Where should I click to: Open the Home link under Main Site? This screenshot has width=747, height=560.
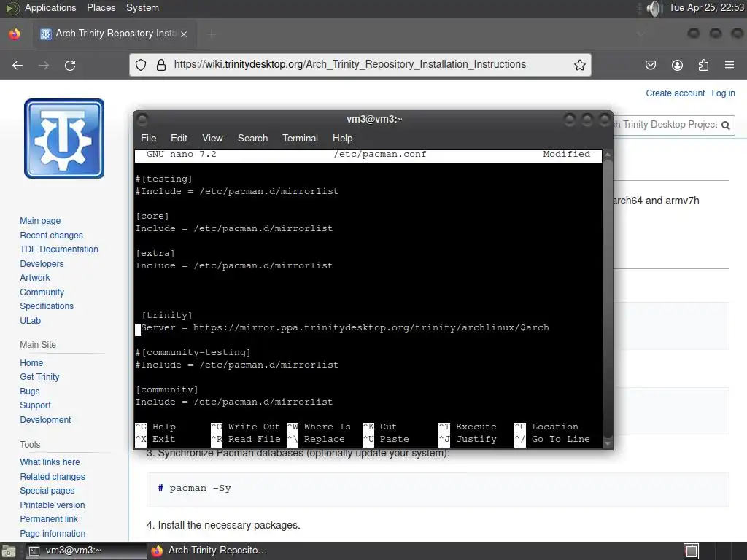[x=31, y=363]
